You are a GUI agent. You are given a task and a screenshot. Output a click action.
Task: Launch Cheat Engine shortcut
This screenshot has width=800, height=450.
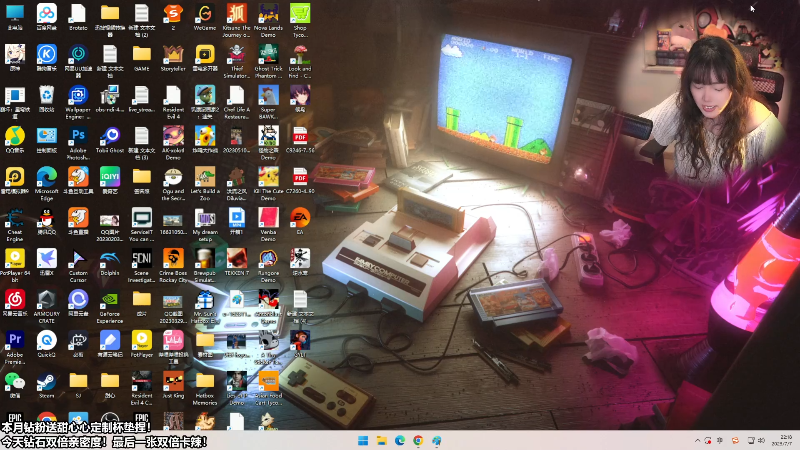pyautogui.click(x=15, y=224)
